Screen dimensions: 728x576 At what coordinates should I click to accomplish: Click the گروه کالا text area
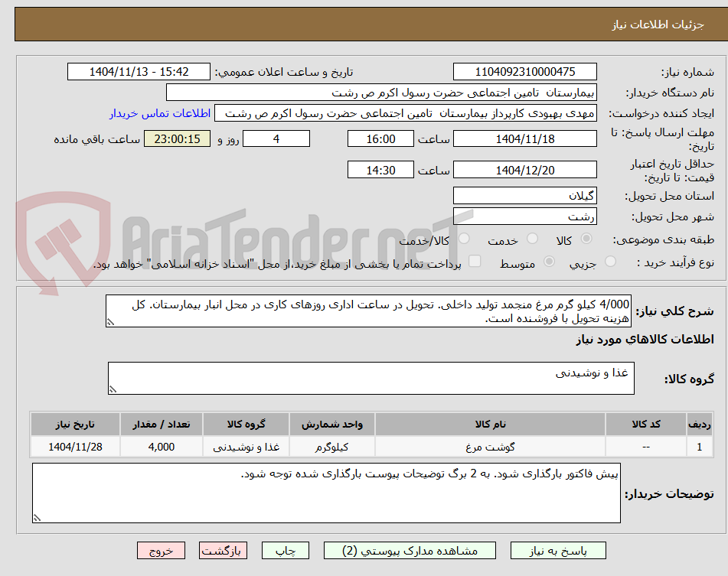[371, 379]
